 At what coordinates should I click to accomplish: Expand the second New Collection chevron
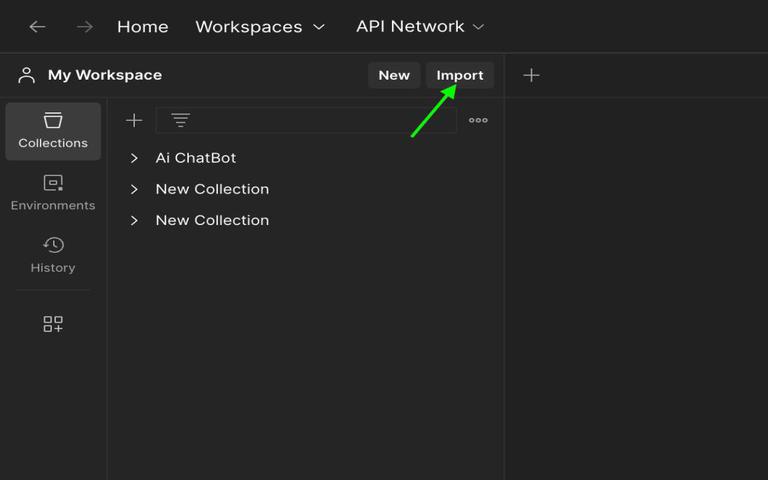(134, 220)
